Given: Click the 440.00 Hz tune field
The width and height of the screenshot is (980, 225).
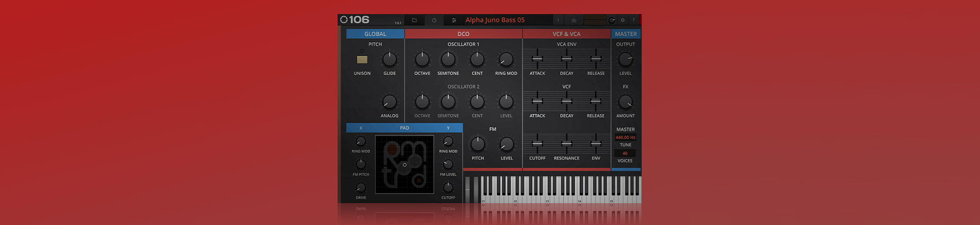Looking at the screenshot, I should tap(625, 138).
